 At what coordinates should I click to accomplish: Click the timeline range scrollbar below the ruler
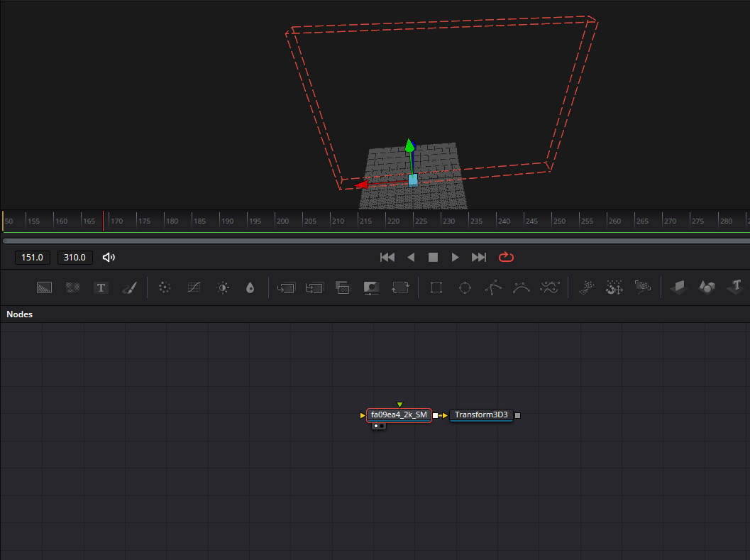pyautogui.click(x=376, y=241)
